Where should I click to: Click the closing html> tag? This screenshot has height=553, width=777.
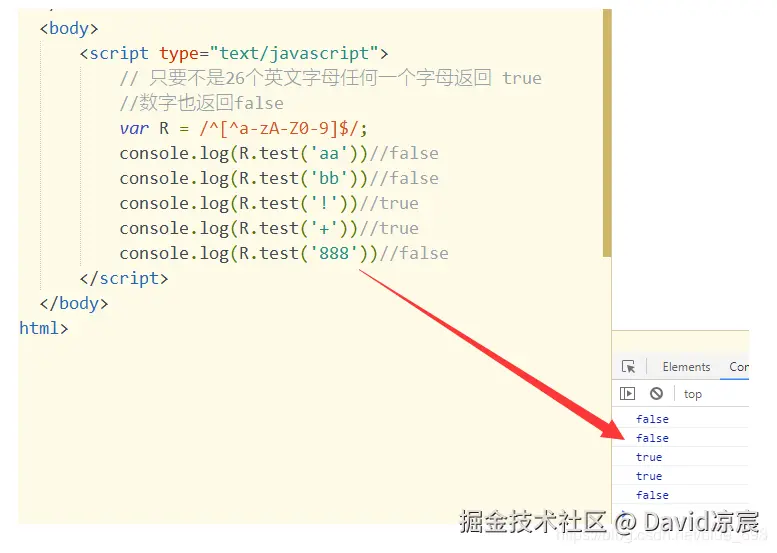coord(44,328)
